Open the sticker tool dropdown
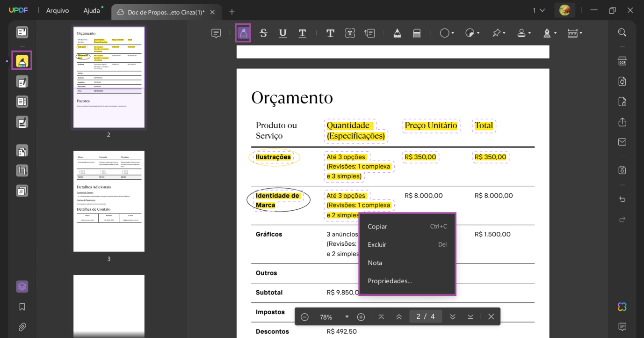 (472, 33)
